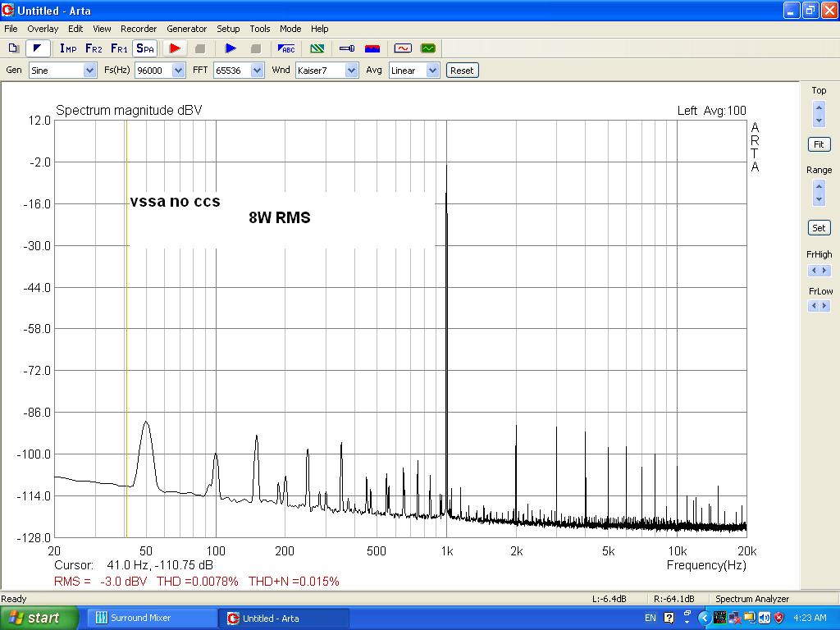The width and height of the screenshot is (840, 630).
Task: Shift FrLow left with arrow
Action: pyautogui.click(x=814, y=306)
